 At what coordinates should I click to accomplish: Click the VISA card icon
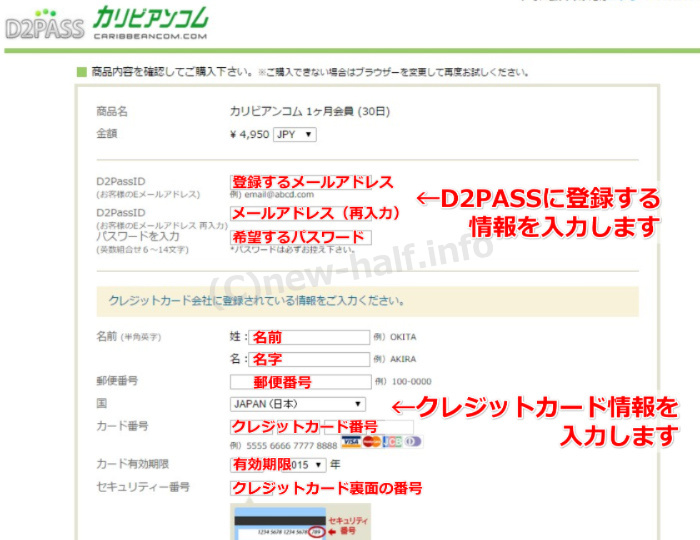coord(351,441)
